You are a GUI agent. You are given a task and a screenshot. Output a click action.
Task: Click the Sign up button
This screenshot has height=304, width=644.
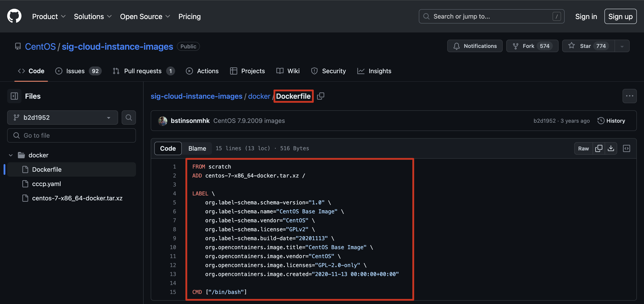coord(620,17)
